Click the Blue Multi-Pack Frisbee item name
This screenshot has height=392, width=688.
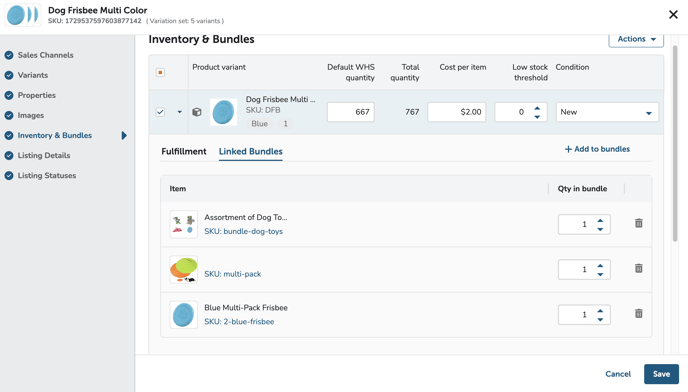pos(246,308)
